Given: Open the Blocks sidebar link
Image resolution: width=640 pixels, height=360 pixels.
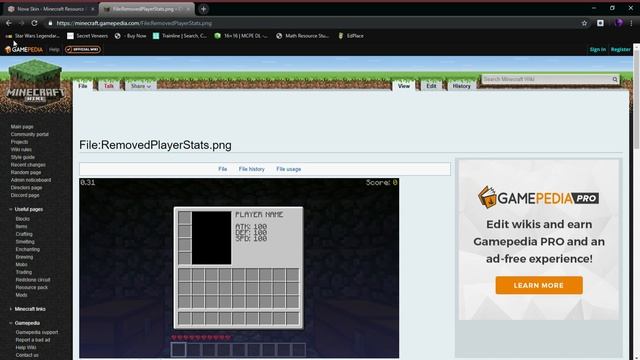Looking at the screenshot, I should [22, 219].
